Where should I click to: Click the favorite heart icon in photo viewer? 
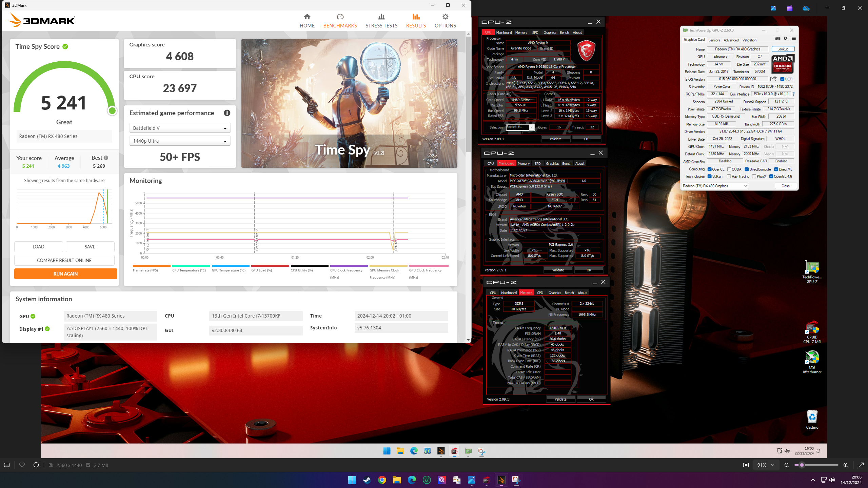pyautogui.click(x=22, y=465)
